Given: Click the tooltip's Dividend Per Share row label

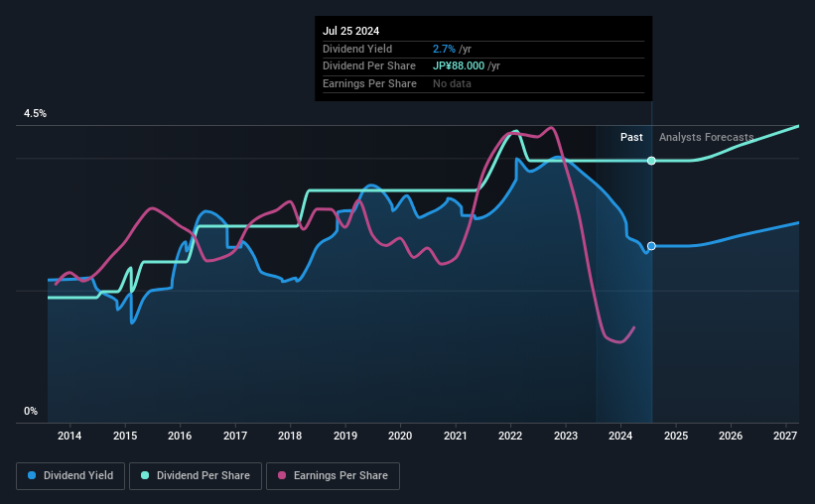Looking at the screenshot, I should point(369,66).
